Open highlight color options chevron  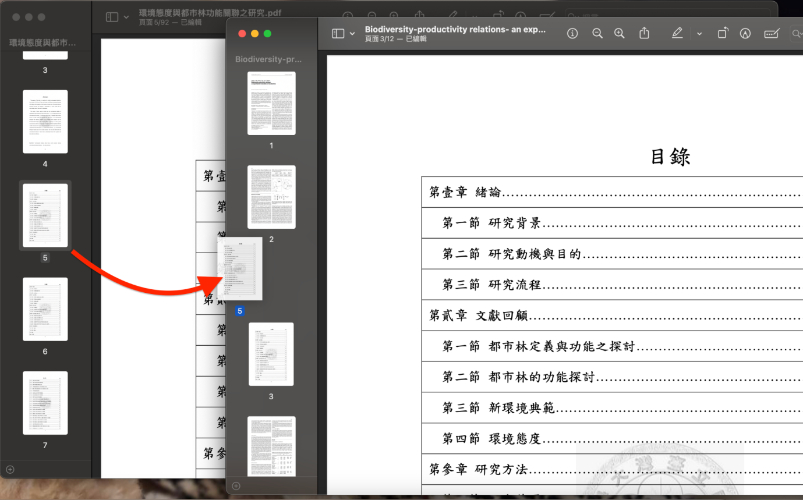click(699, 34)
